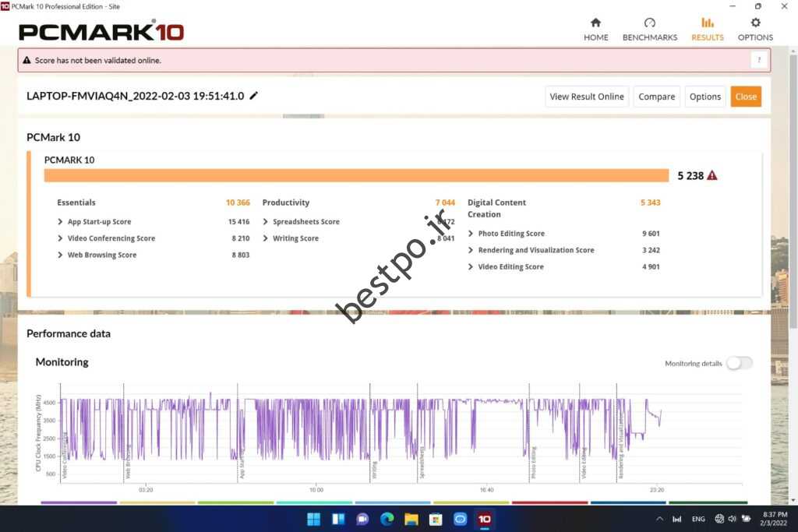This screenshot has width=798, height=532.
Task: Click the Video Conferencing value 8 210
Action: [241, 238]
